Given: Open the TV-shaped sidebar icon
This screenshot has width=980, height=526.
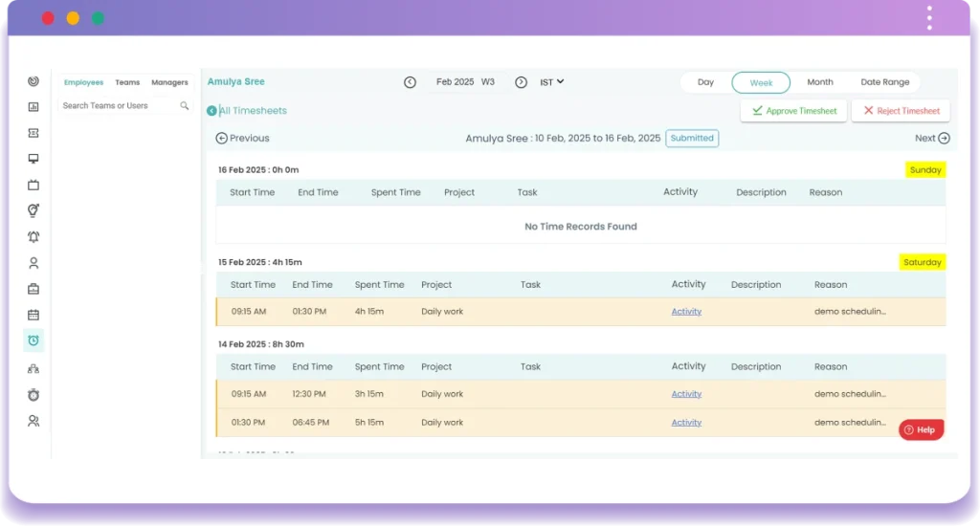Looking at the screenshot, I should 33,185.
